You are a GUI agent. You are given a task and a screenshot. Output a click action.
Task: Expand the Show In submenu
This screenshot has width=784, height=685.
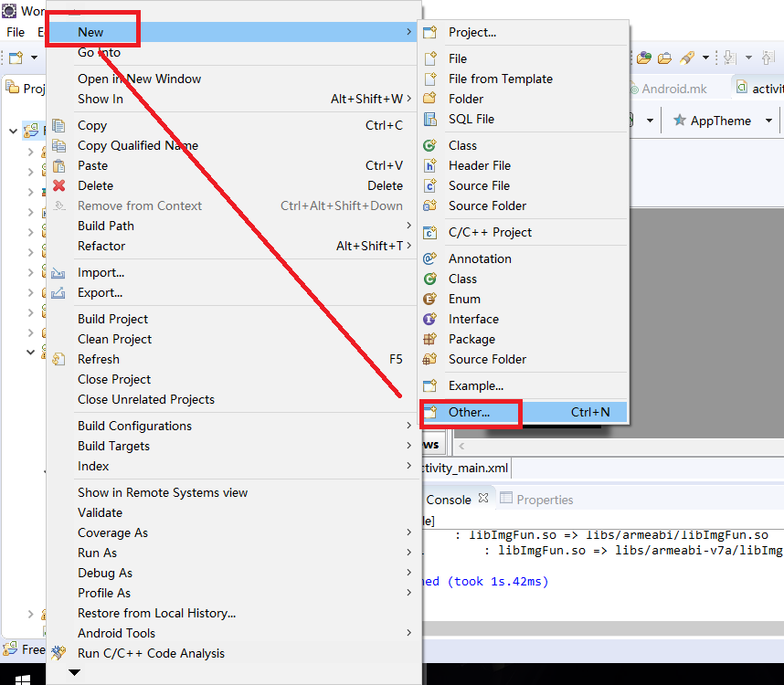coord(233,99)
